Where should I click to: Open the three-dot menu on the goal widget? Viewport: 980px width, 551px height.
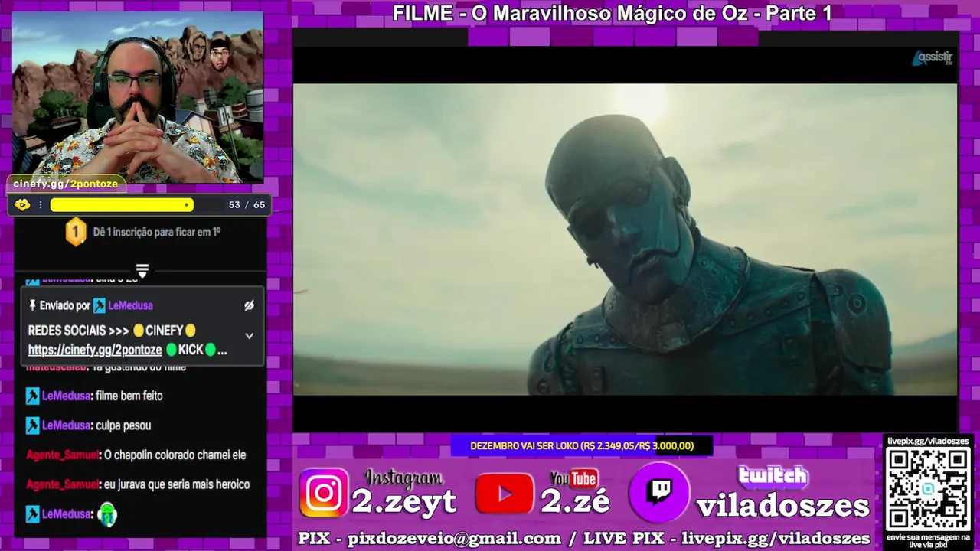(41, 205)
